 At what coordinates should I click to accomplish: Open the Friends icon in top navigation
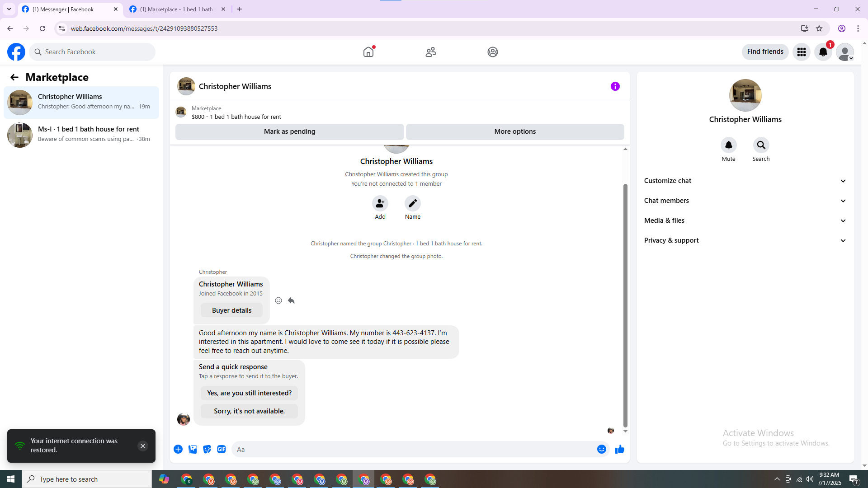pyautogui.click(x=431, y=52)
